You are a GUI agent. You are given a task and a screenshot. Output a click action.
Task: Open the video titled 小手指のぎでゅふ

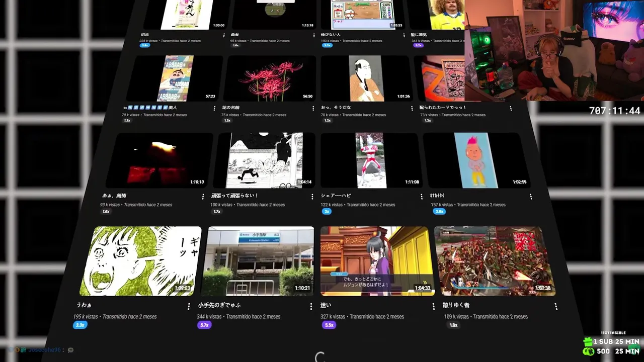219,305
